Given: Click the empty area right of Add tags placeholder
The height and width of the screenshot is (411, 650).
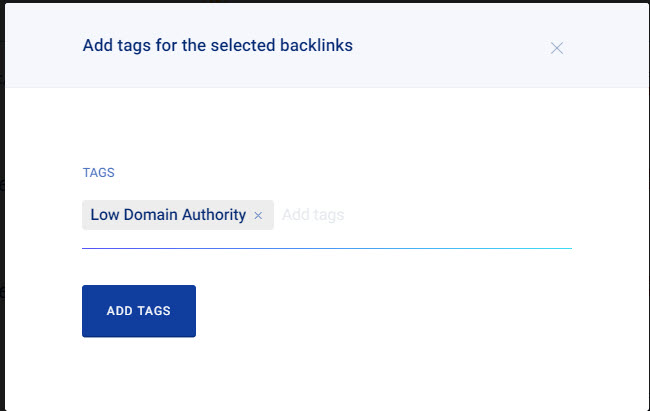Looking at the screenshot, I should (x=460, y=215).
